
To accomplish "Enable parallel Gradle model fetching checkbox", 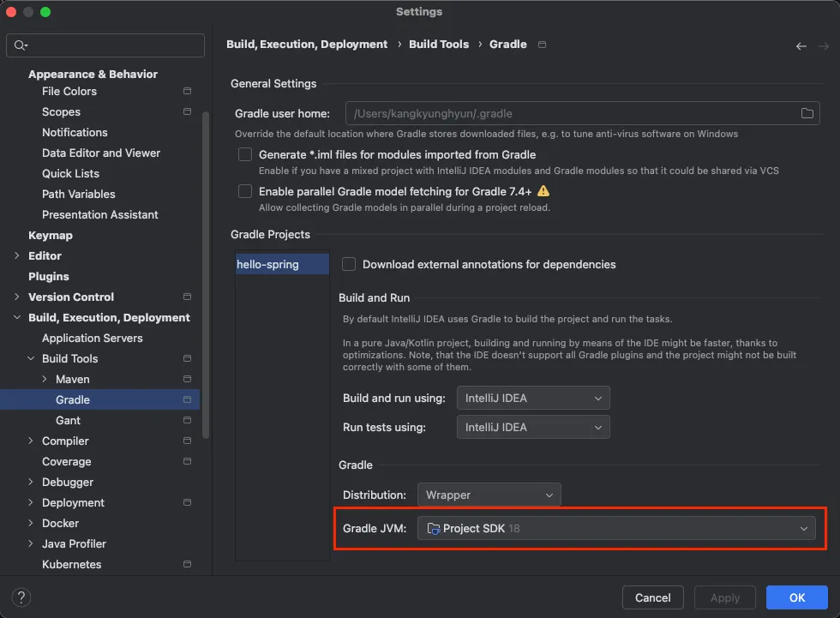I will tap(245, 191).
